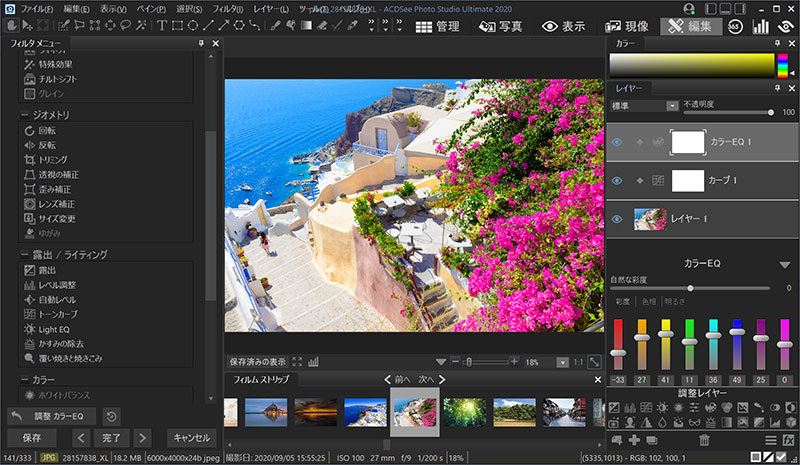800x465 pixels.
Task: Collapse the ジオメトリ filter group
Action: tap(24, 115)
